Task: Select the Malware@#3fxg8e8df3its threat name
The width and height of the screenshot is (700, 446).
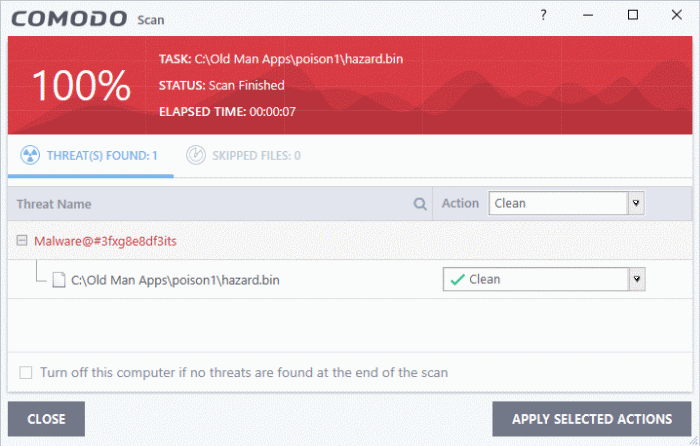Action: [105, 241]
